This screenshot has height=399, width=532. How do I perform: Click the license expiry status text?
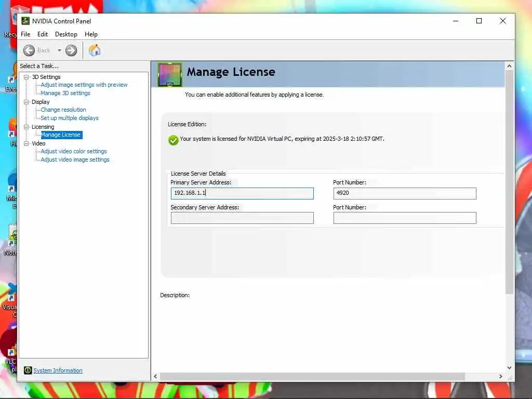tap(282, 139)
